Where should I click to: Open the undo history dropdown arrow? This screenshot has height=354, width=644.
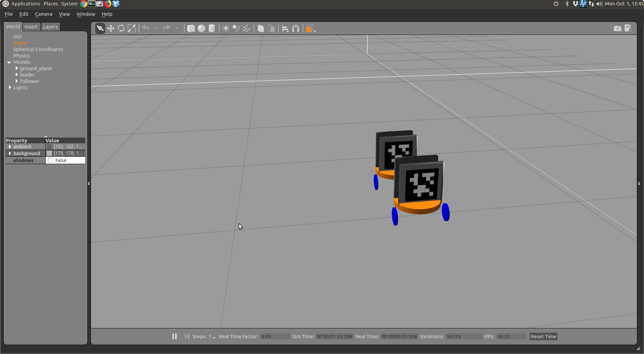tap(156, 29)
